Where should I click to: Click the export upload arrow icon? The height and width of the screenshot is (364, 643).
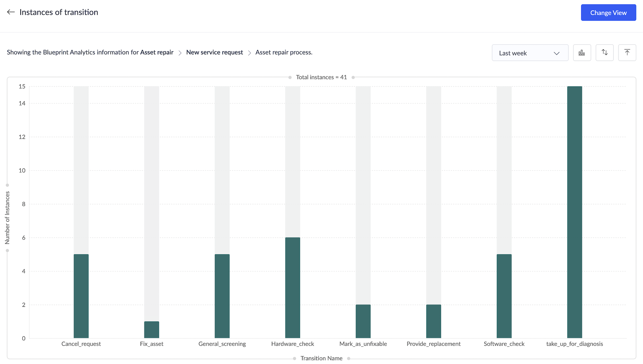tap(627, 53)
